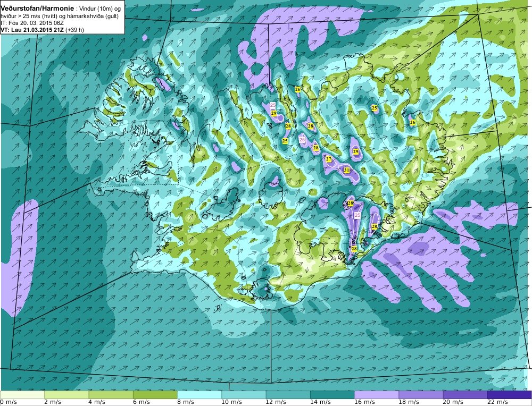Pick the violet 20–22 m/s legend swatch
Screen dimensions: 532x406
465,395
